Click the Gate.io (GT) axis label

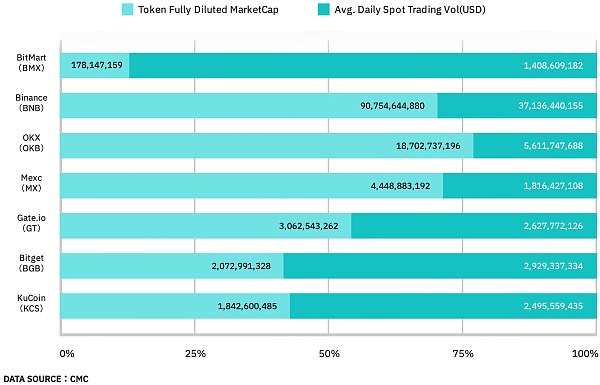[x=31, y=223]
